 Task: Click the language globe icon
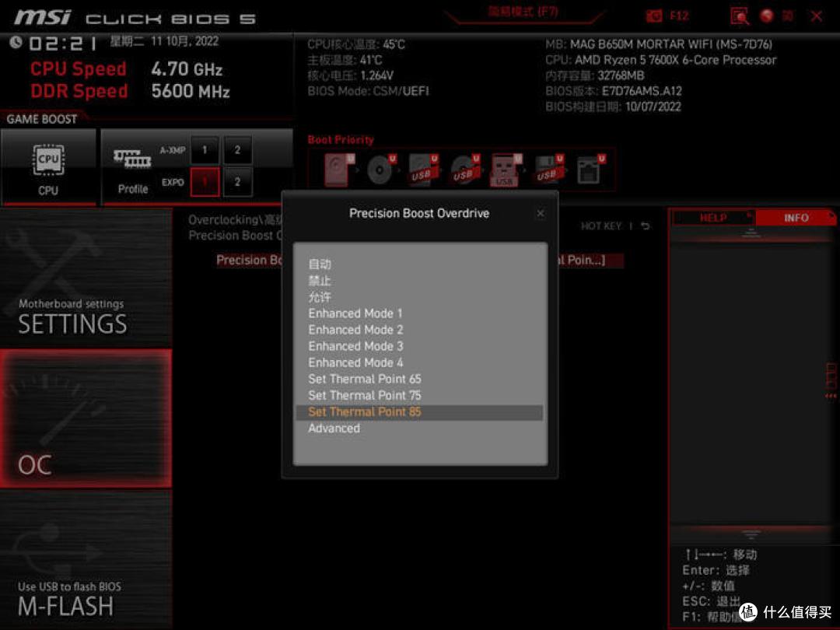(767, 16)
